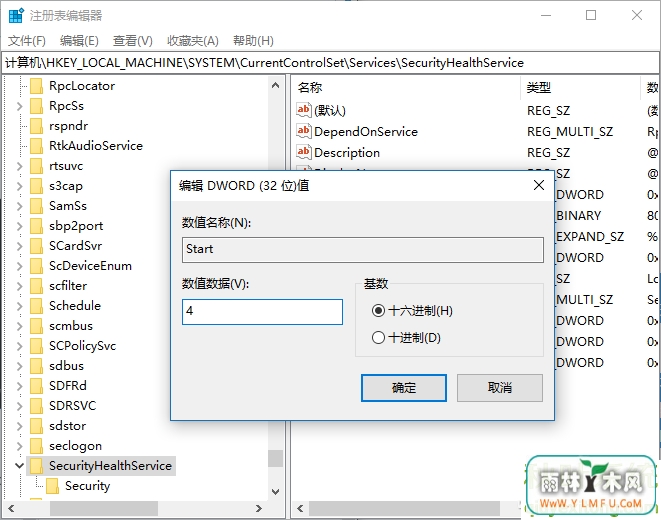
Task: Click the Security subkey folder icon
Action: coord(52,486)
